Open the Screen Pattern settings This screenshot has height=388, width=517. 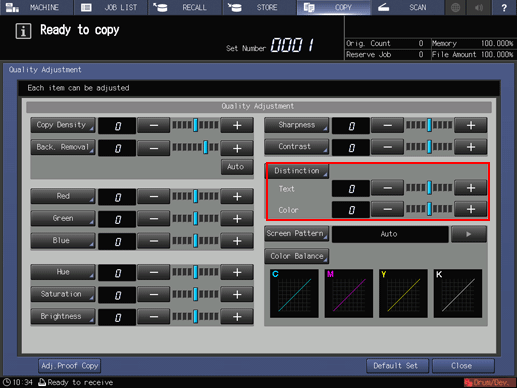[x=297, y=233]
